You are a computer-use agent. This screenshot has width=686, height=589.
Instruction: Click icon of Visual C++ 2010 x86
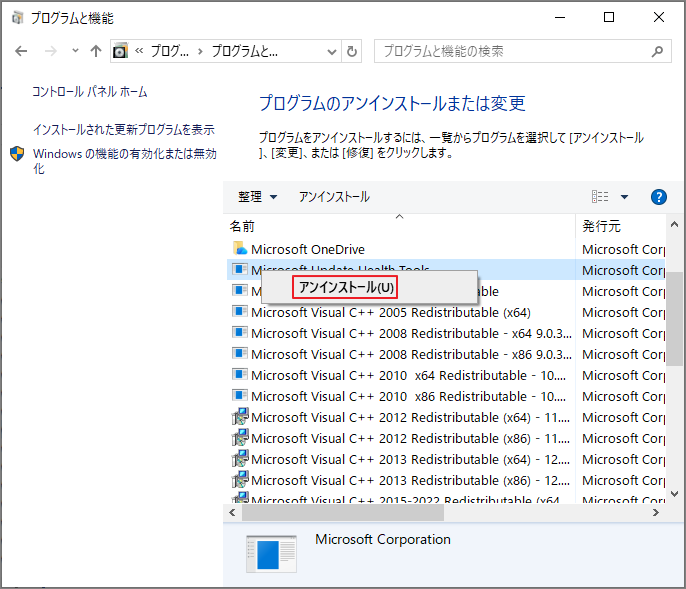[240, 395]
